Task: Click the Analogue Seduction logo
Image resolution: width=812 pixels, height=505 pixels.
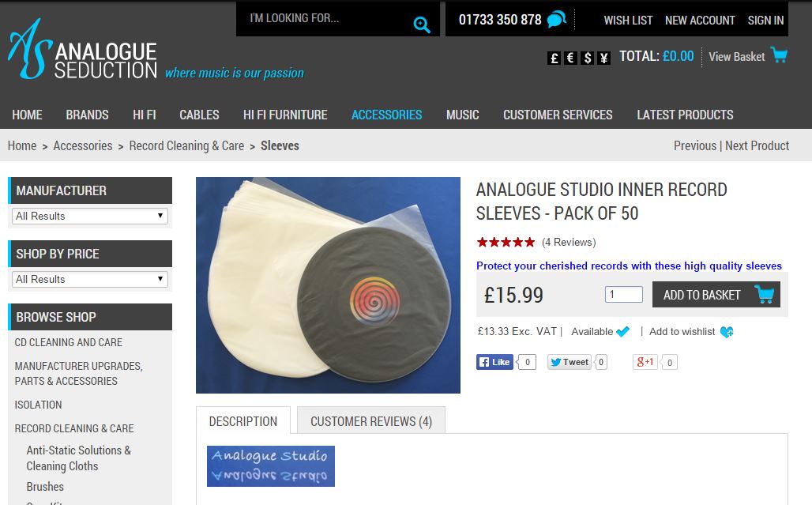Action: [82, 50]
